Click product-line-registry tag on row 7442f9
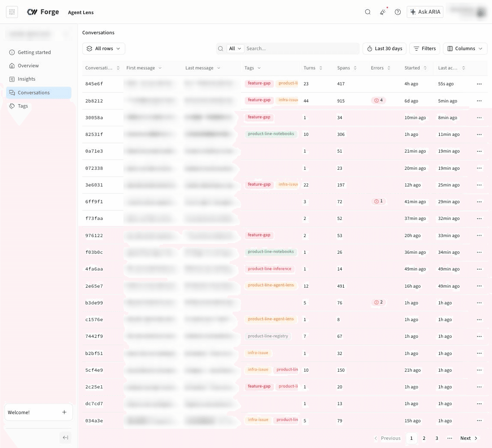Screen dimensions: 492x448 coord(268,336)
